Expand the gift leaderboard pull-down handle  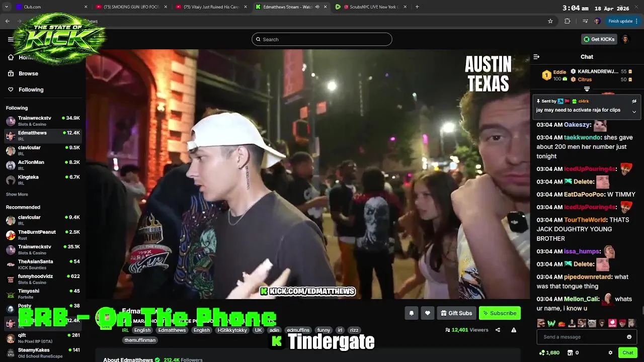tap(587, 89)
